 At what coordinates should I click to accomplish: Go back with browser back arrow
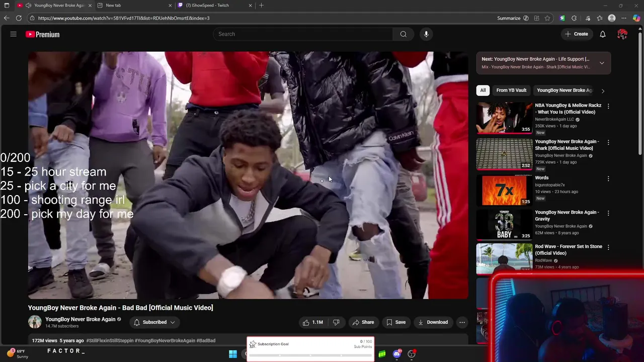[x=7, y=18]
